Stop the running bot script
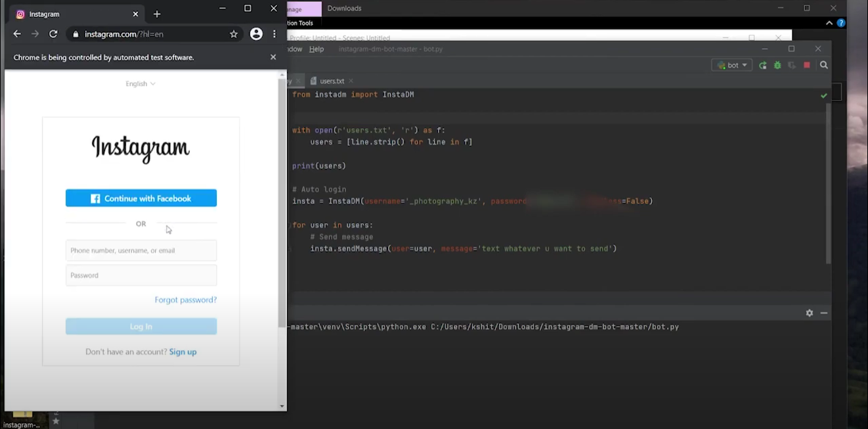The width and height of the screenshot is (868, 429). (807, 65)
